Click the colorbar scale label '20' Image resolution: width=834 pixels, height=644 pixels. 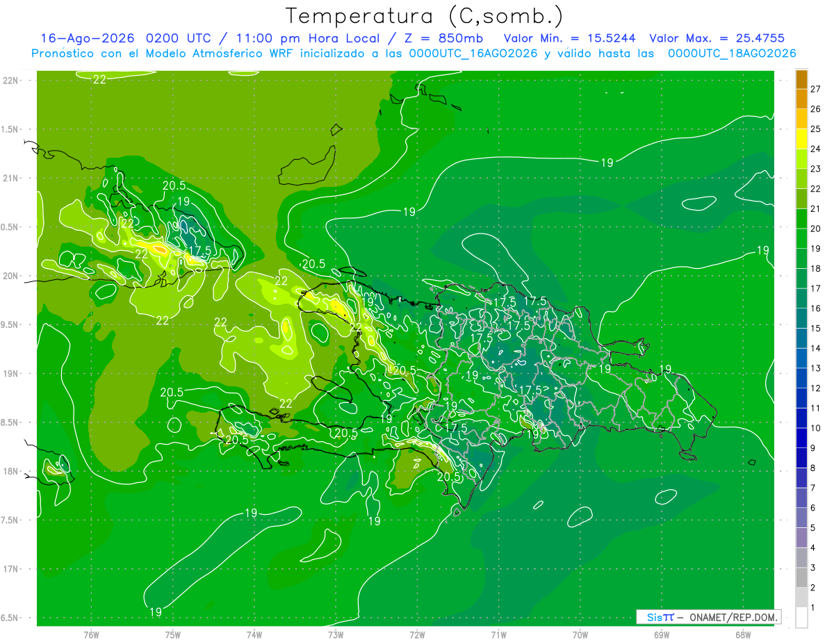click(816, 229)
